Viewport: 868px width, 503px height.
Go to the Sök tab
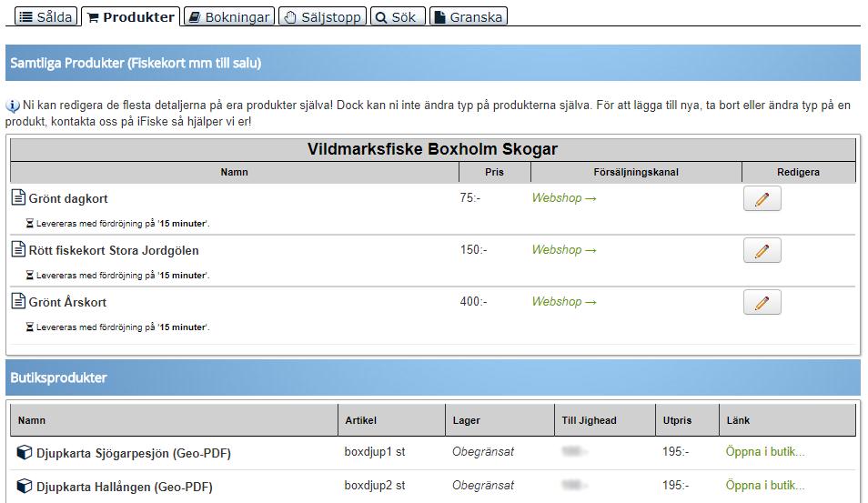tap(398, 16)
